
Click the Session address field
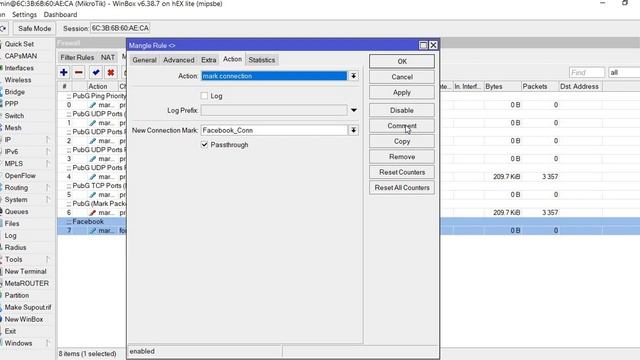(x=120, y=28)
